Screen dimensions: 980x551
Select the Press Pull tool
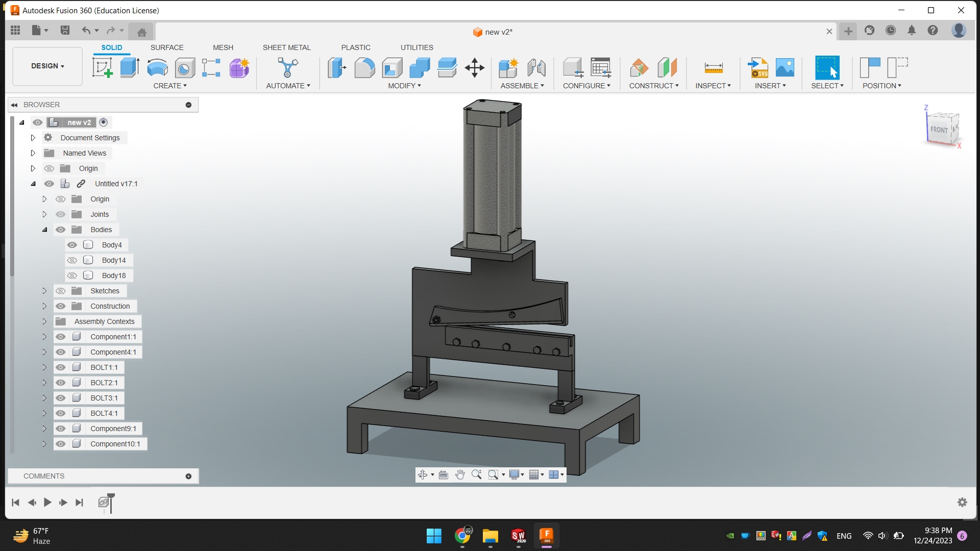click(x=337, y=67)
